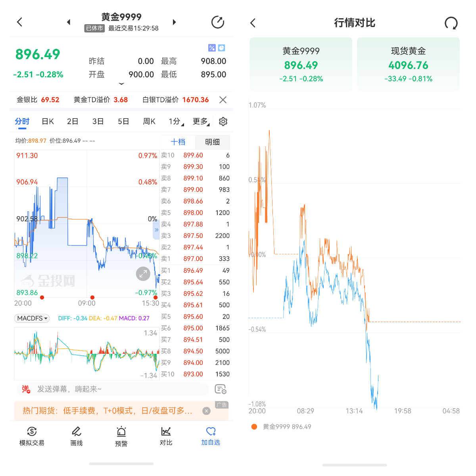This screenshot has width=476, height=476.
Task: Open the 1分 interval dropdown
Action: (176, 121)
